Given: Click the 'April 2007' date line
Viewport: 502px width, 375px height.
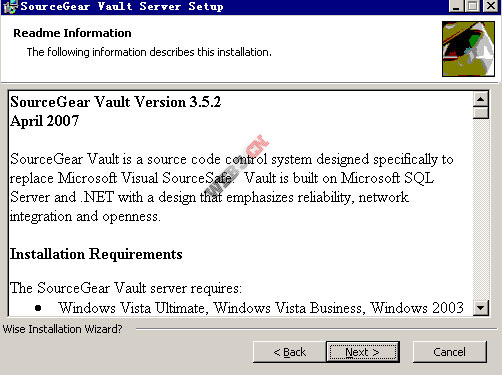Looking at the screenshot, I should 44,121.
